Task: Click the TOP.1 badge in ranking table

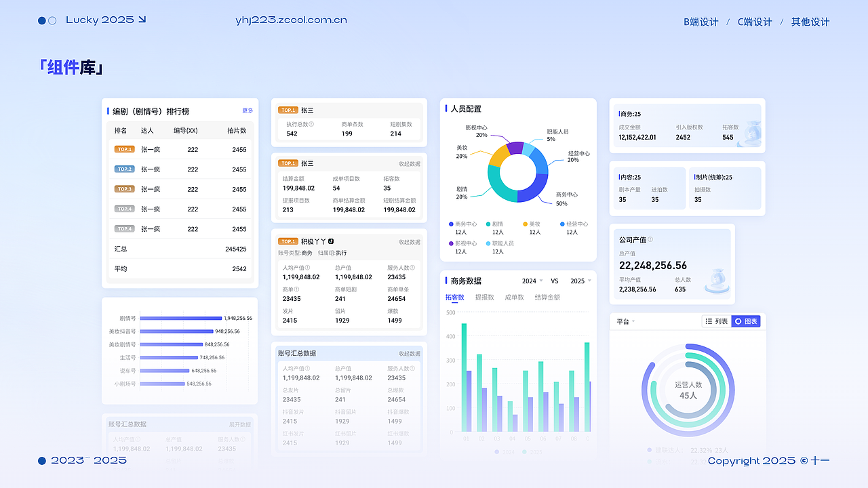Action: coord(125,150)
